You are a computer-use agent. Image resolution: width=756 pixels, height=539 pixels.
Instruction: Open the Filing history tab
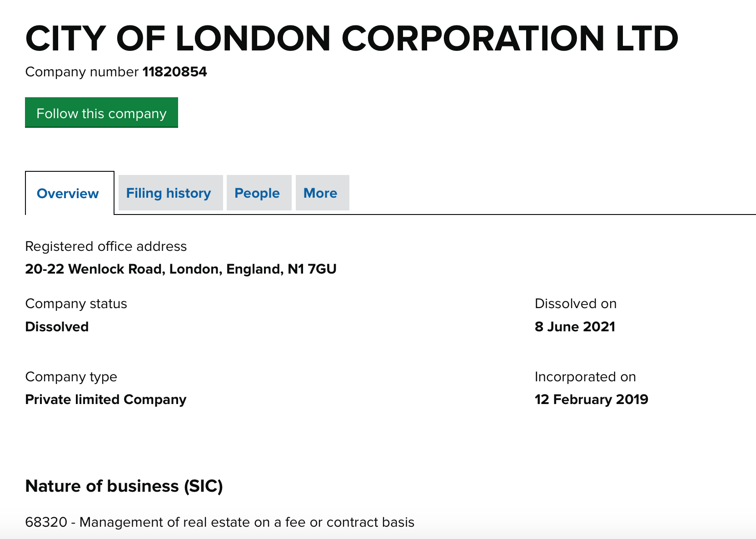[x=169, y=193]
